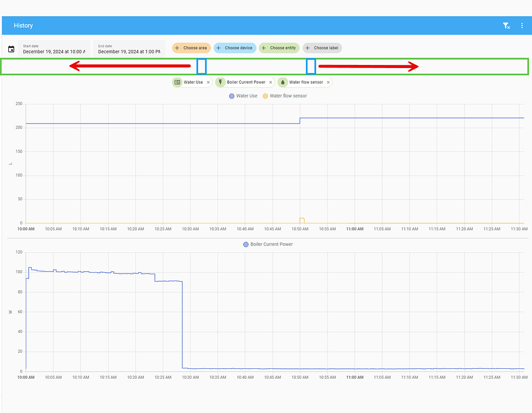The height and width of the screenshot is (413, 532).
Task: Click the flow spike near 10:50 on the chart
Action: coord(301,220)
